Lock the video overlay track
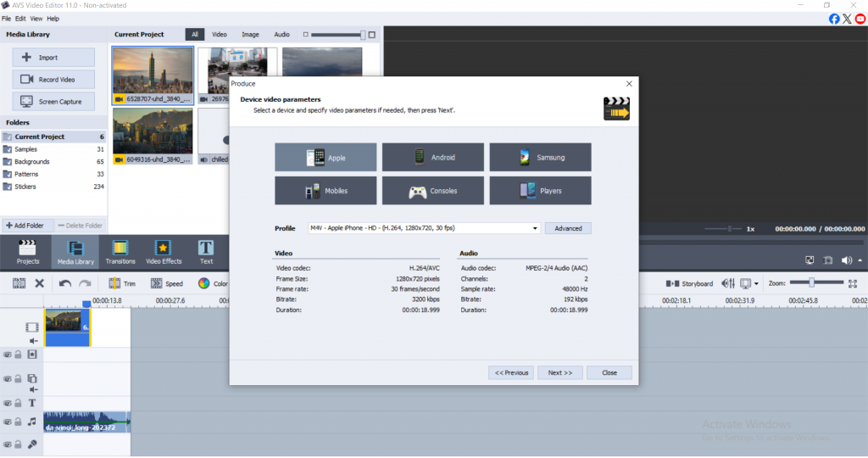The height and width of the screenshot is (458, 868). [x=19, y=379]
